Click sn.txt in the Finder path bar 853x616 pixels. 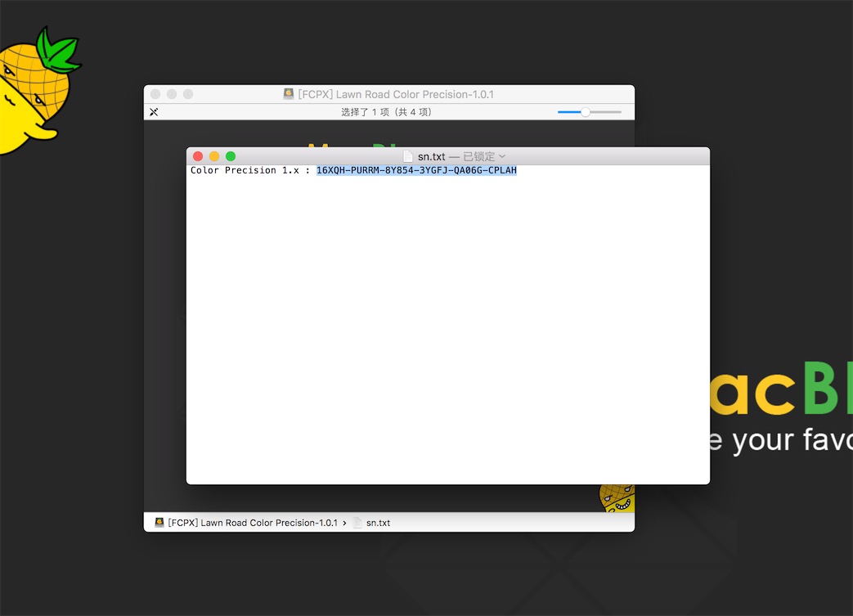[378, 523]
